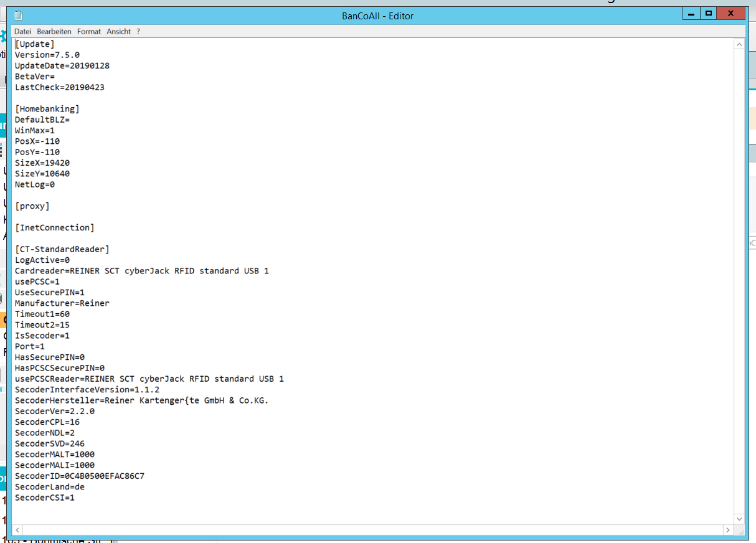The image size is (756, 543).
Task: Click the line NetLog=0
Action: click(35, 184)
